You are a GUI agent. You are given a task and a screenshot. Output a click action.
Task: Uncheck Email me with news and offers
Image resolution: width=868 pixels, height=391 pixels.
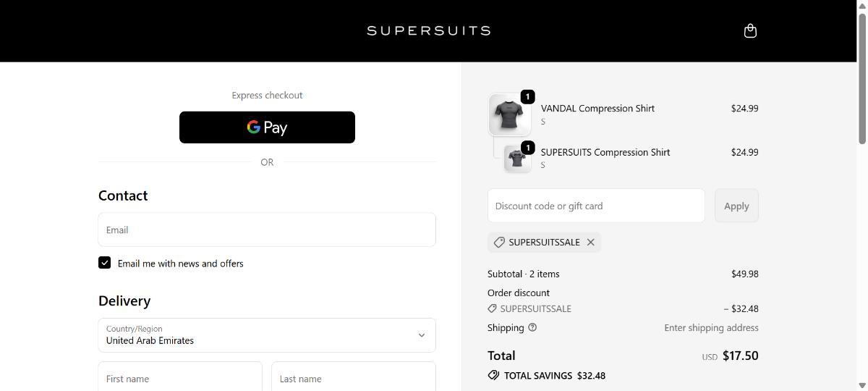tap(105, 263)
